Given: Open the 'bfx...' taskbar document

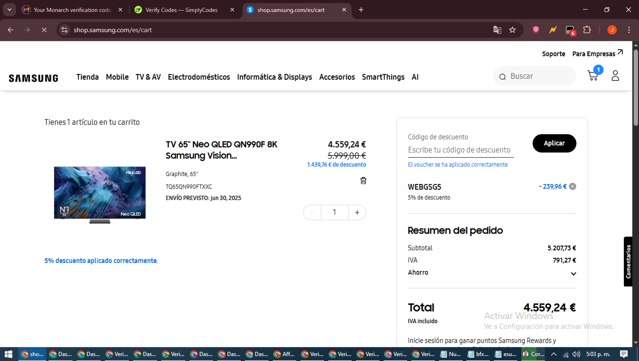Looking at the screenshot, I should coord(478,354).
